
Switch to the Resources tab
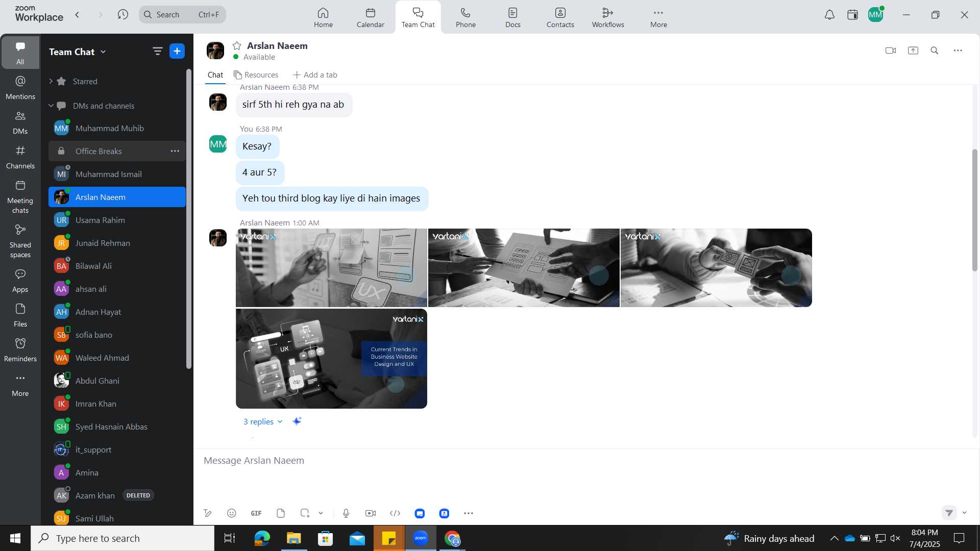[x=256, y=75]
